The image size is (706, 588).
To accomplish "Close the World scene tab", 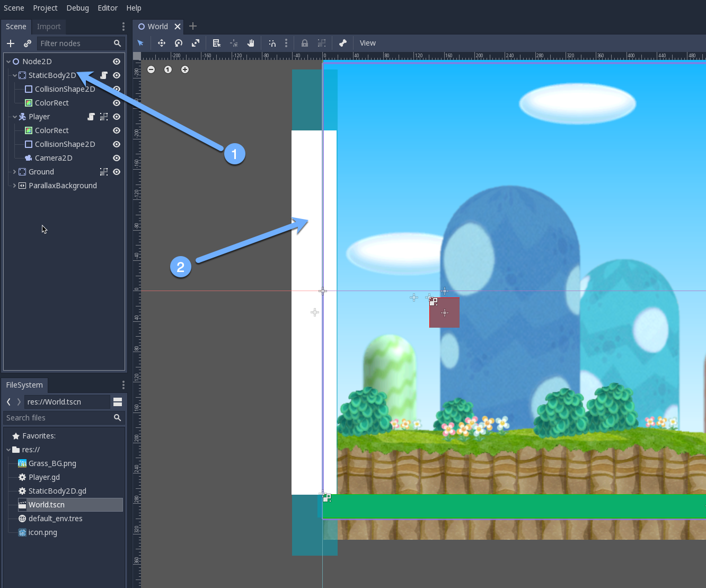I will 178,27.
